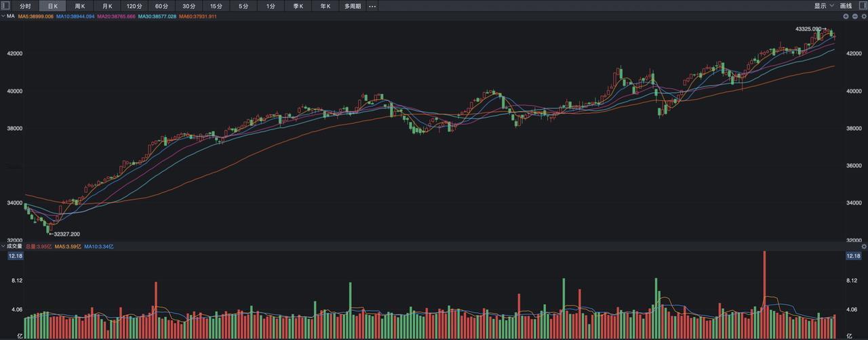This screenshot has height=340, width=868.
Task: Click the 画线 drawing tools button
Action: (846, 5)
